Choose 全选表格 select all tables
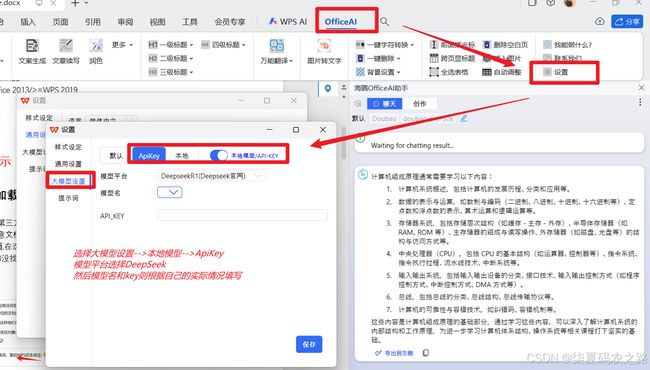This screenshot has height=370, width=650. pos(449,72)
